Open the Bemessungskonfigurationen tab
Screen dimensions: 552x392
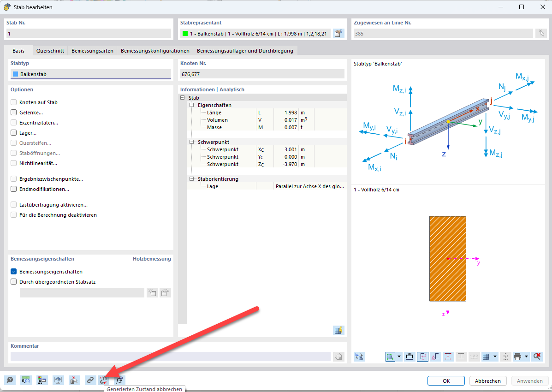[x=155, y=51]
